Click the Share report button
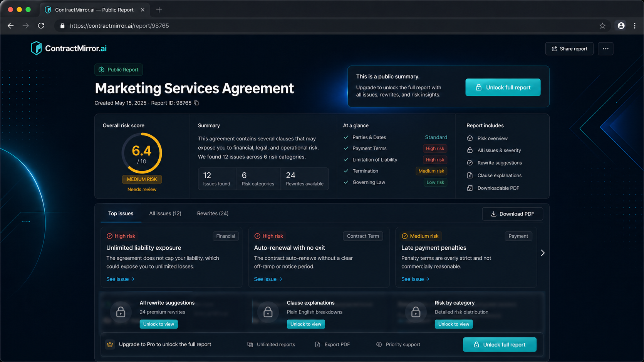This screenshot has width=644, height=362. pos(569,49)
